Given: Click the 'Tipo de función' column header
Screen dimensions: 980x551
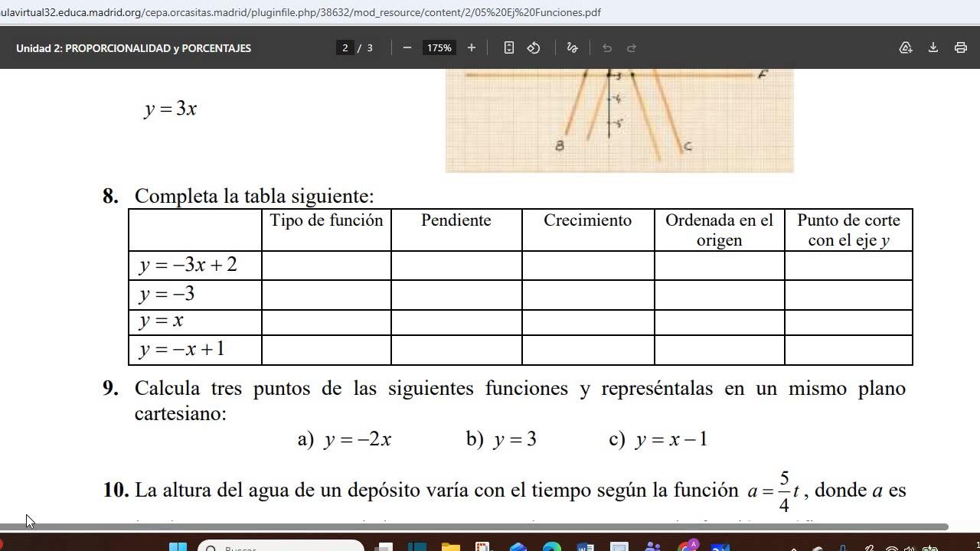Looking at the screenshot, I should pyautogui.click(x=326, y=220).
